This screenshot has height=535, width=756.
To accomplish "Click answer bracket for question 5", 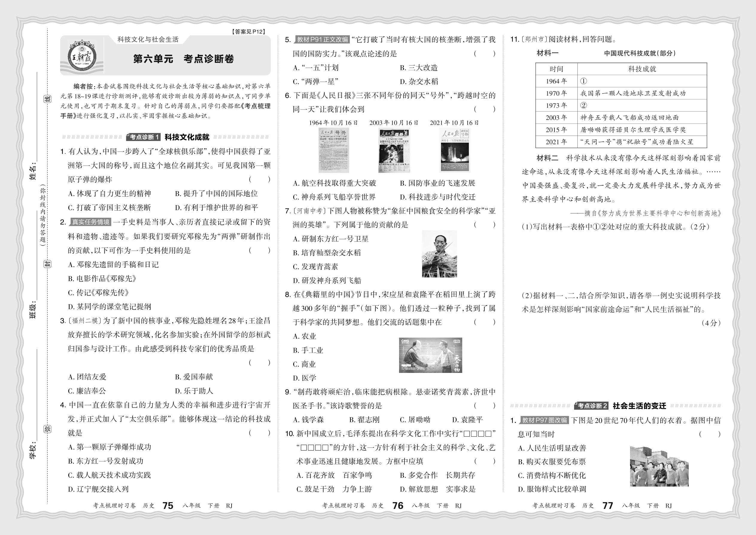I will click(484, 54).
